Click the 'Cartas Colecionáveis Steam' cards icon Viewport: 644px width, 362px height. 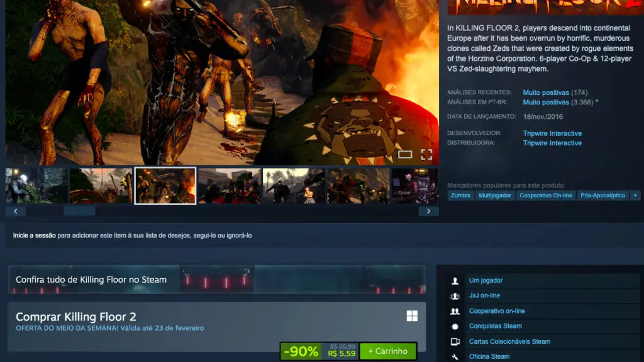tap(454, 341)
